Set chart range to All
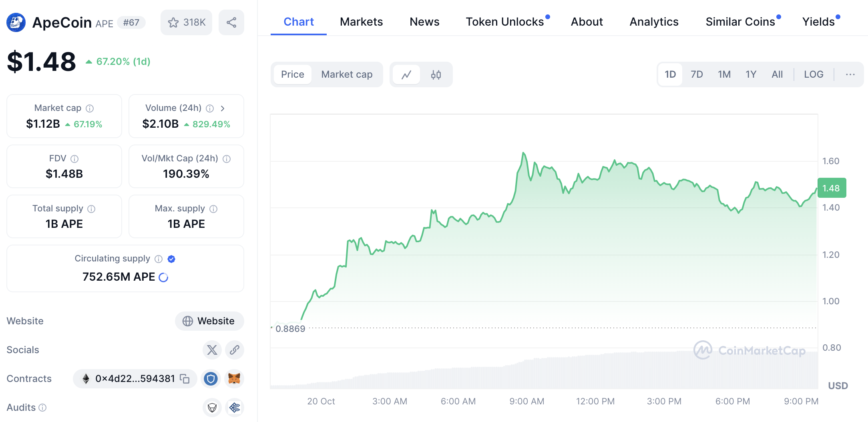Image resolution: width=868 pixels, height=422 pixels. [x=777, y=74]
